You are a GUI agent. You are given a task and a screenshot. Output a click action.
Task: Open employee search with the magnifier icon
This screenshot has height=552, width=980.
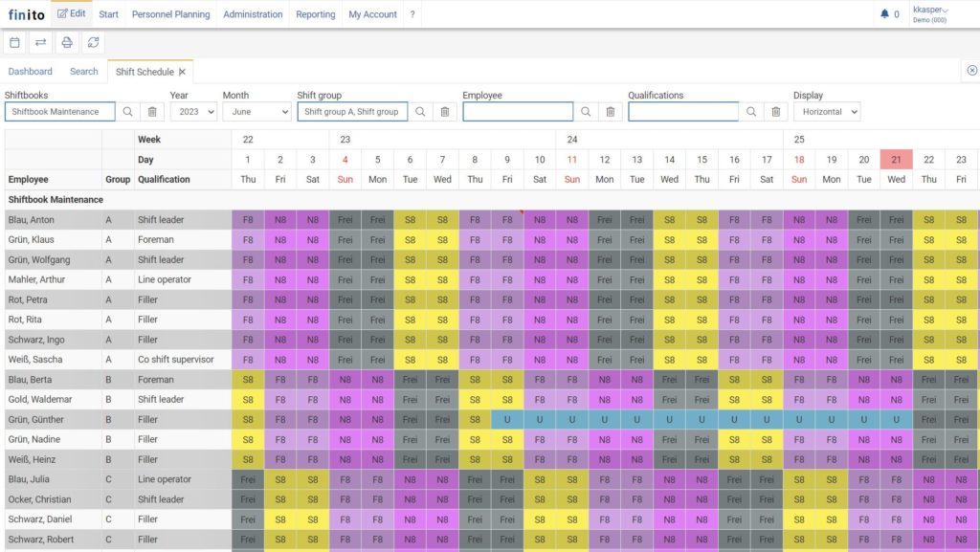click(x=584, y=111)
